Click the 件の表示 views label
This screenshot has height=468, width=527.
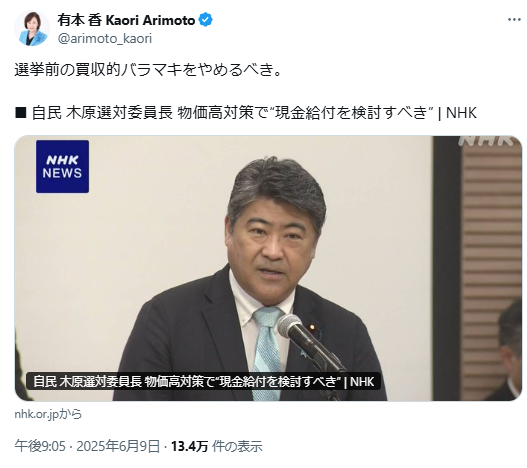pyautogui.click(x=237, y=446)
